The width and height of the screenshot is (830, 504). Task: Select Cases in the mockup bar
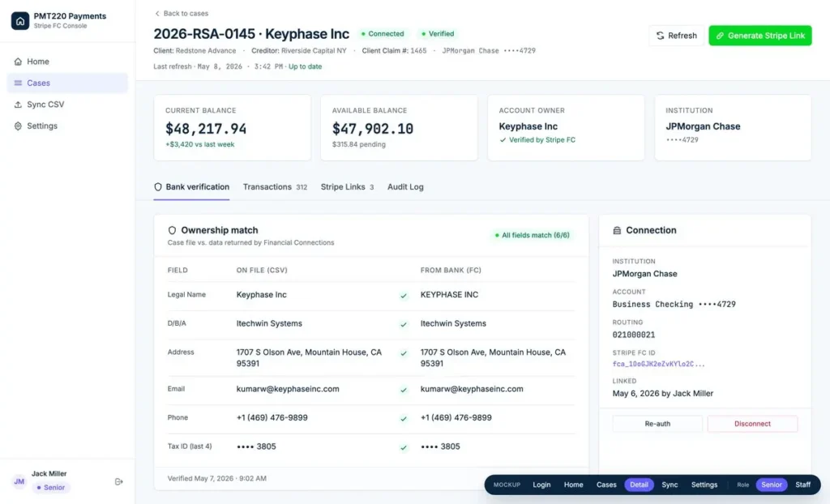coord(606,485)
